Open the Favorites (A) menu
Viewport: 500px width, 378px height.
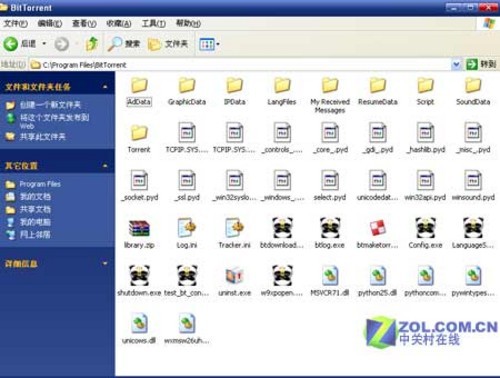click(118, 23)
